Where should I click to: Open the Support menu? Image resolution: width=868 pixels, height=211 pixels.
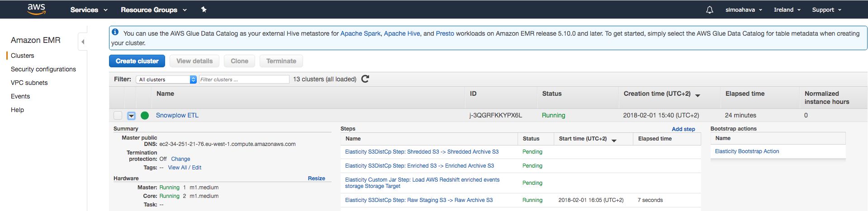(826, 9)
